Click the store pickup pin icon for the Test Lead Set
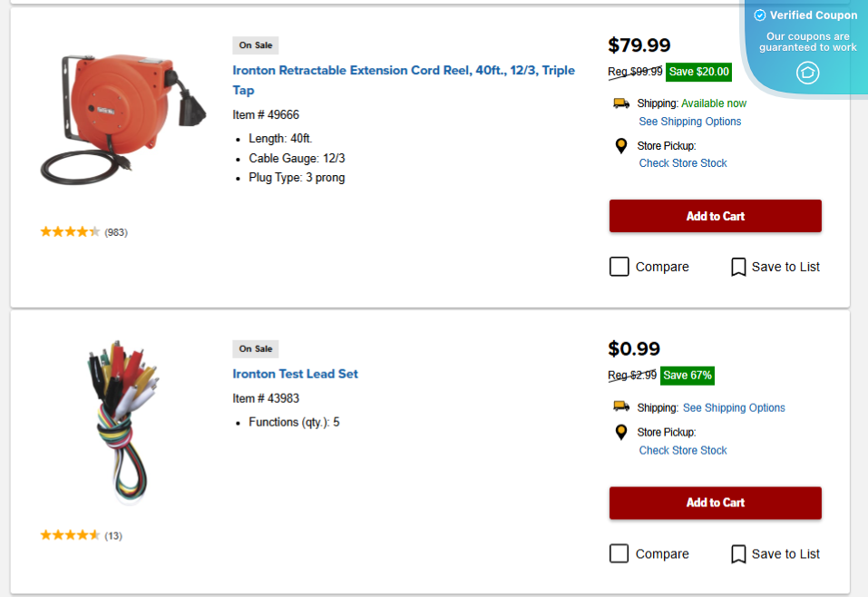 [621, 433]
